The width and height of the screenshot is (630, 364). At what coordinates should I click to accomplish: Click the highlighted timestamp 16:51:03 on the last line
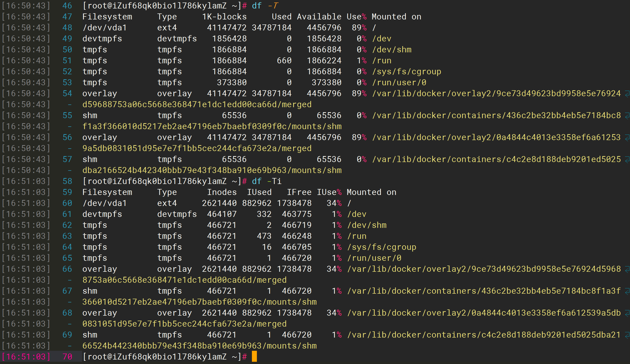[x=26, y=357]
